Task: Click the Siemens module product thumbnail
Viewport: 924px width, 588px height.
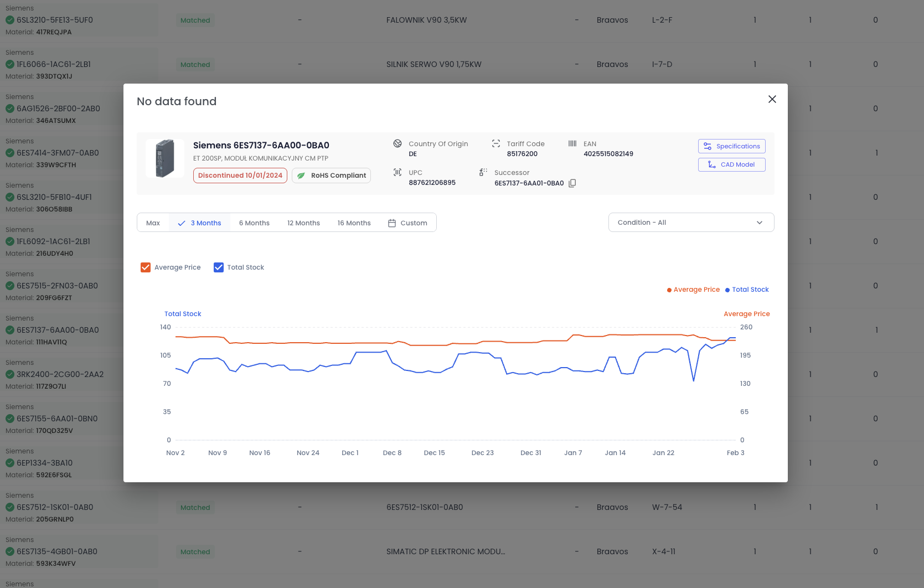Action: click(165, 158)
